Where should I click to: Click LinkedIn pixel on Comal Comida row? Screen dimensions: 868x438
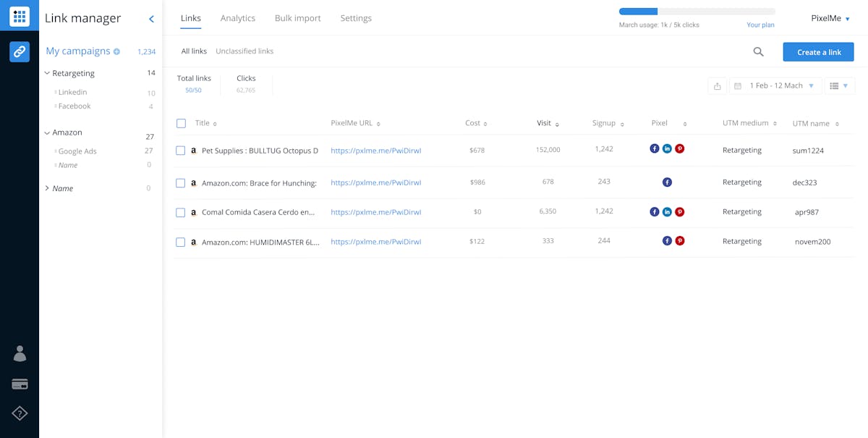tap(667, 212)
